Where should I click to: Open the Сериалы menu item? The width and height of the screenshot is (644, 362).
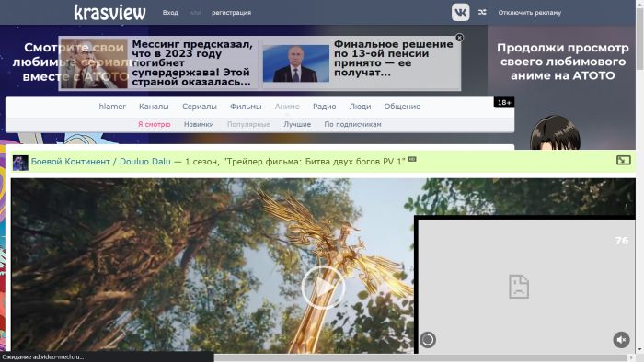pyautogui.click(x=200, y=107)
